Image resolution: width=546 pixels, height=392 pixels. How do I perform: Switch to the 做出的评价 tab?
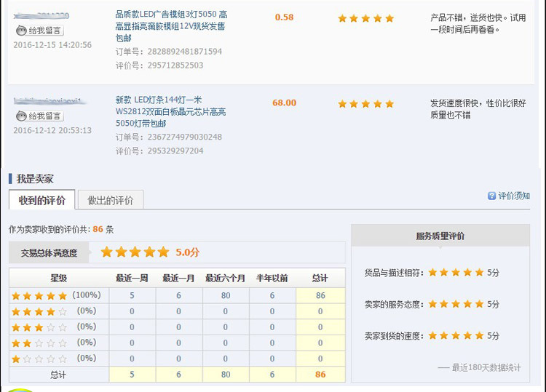pyautogui.click(x=110, y=201)
